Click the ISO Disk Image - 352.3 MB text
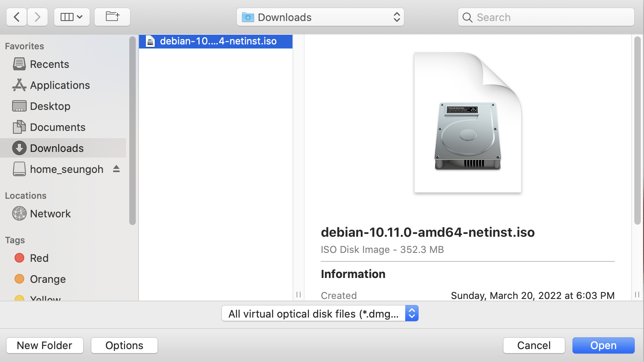Screen dimensions: 644x362 [382, 250]
